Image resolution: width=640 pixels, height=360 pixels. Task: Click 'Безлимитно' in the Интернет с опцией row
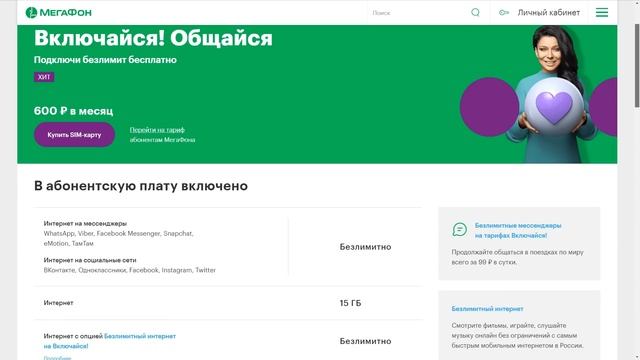coord(365,341)
